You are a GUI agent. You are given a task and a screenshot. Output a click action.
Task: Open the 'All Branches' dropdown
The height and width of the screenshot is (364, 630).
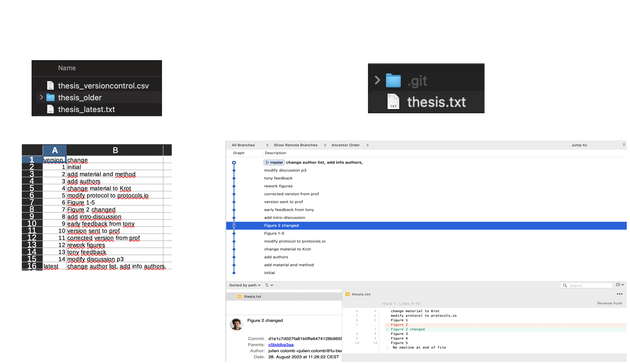250,145
